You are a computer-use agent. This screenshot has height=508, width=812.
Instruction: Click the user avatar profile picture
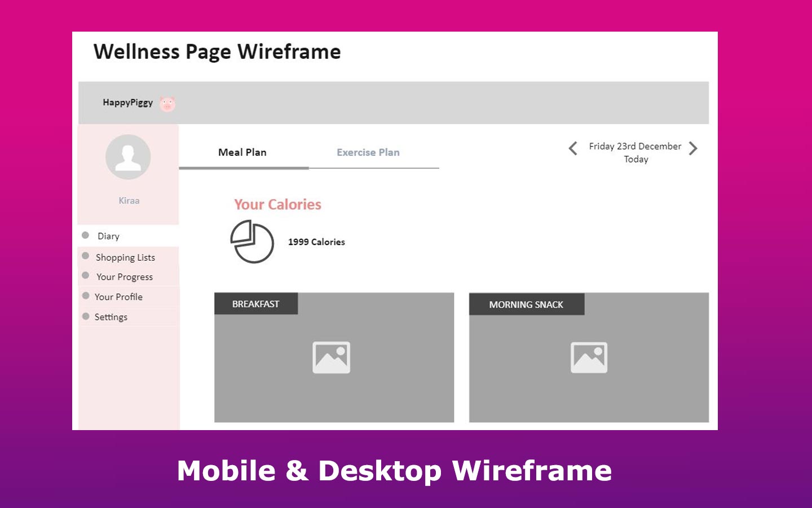point(128,157)
